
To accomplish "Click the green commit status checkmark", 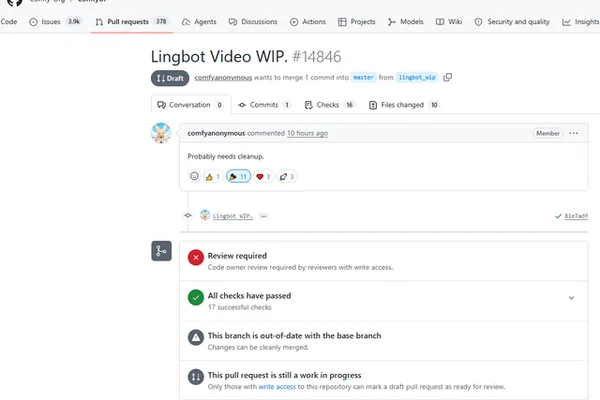I will tap(558, 216).
